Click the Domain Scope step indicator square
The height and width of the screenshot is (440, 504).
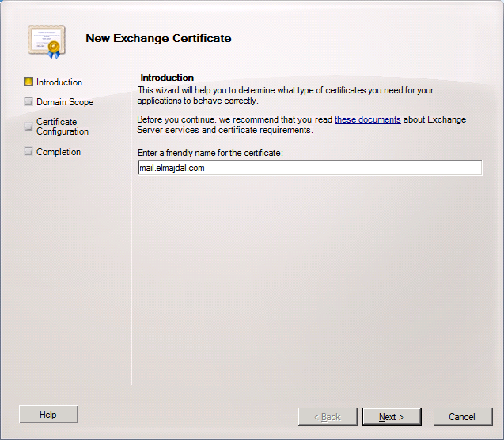point(28,102)
